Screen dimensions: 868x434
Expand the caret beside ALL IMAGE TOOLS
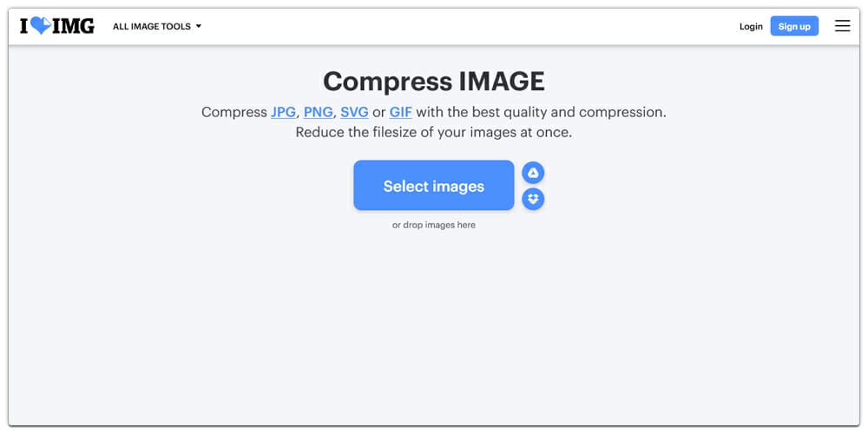(199, 26)
